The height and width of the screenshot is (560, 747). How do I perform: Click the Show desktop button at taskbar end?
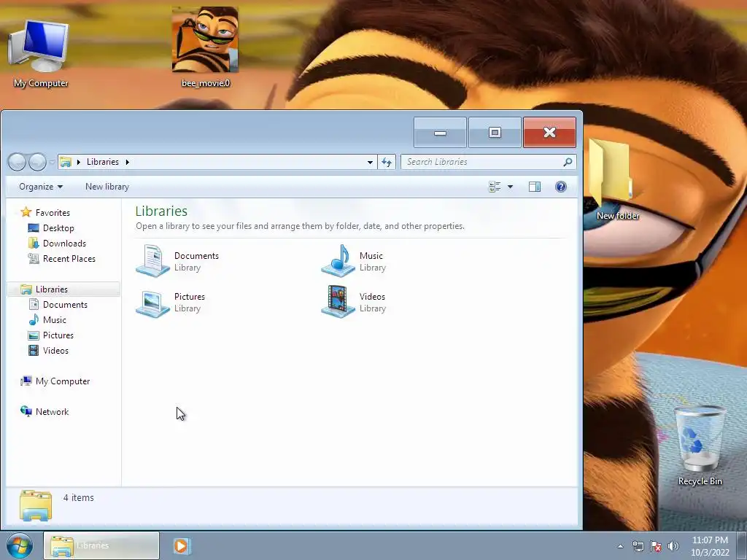[742, 545]
